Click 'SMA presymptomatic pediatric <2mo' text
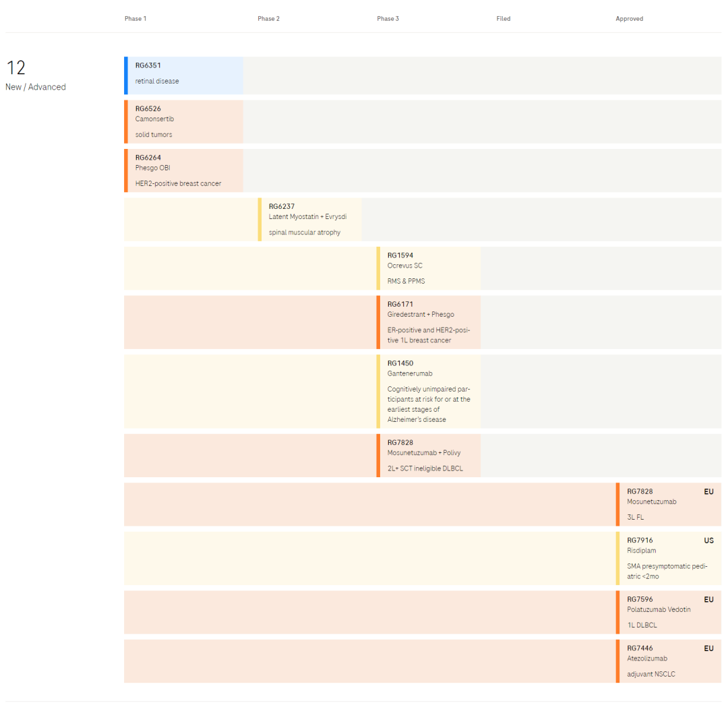 (667, 572)
